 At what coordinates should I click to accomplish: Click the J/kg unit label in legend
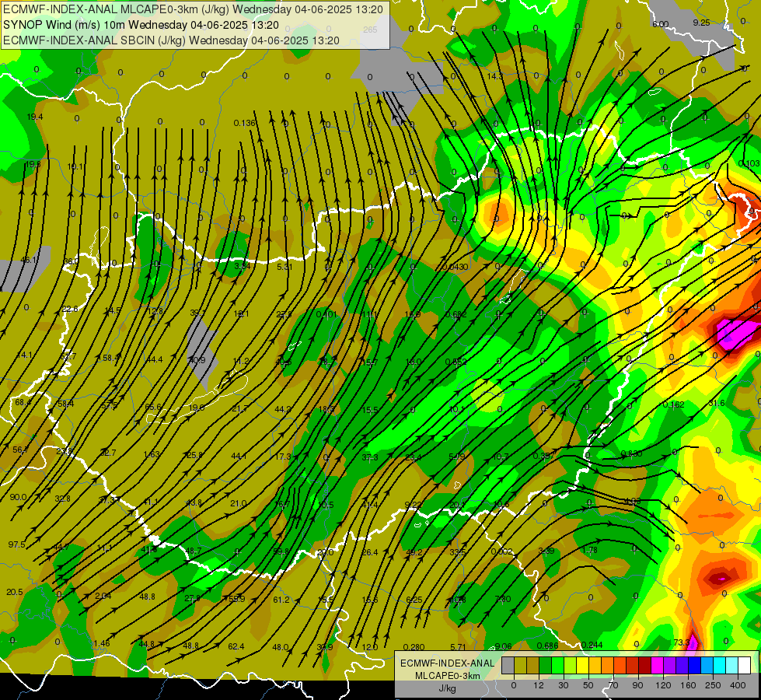[x=447, y=688]
